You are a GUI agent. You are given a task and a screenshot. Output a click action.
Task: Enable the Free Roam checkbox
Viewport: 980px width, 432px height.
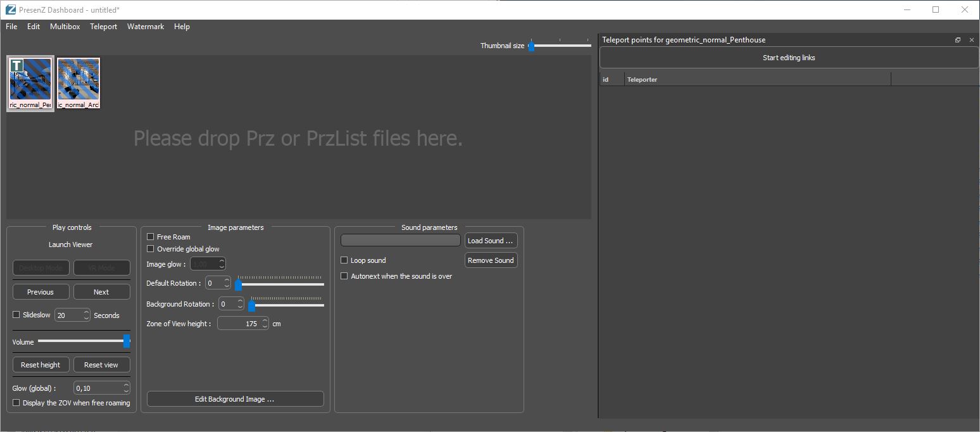(x=151, y=237)
